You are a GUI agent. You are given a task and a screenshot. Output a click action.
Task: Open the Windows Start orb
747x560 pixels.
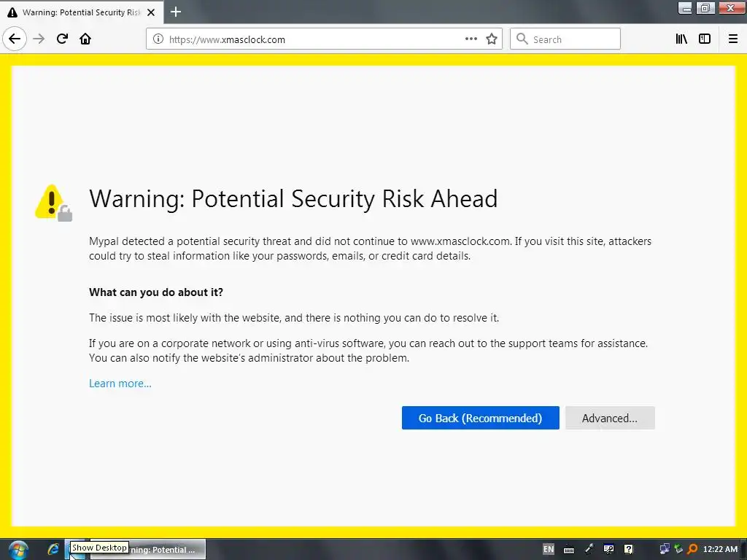(x=18, y=550)
